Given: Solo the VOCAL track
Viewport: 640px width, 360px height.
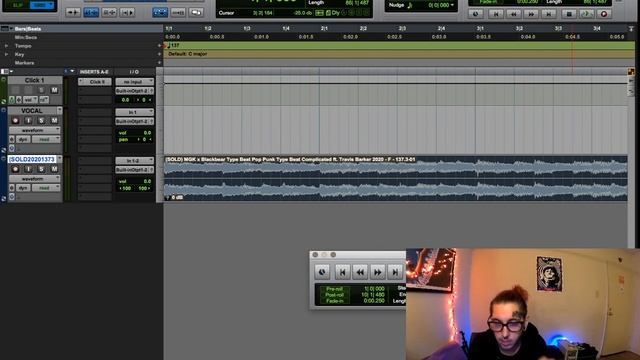Looking at the screenshot, I should (x=41, y=120).
